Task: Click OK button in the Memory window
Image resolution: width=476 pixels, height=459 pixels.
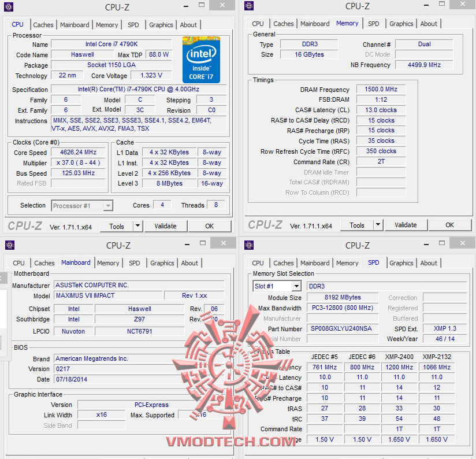Action: (450, 225)
